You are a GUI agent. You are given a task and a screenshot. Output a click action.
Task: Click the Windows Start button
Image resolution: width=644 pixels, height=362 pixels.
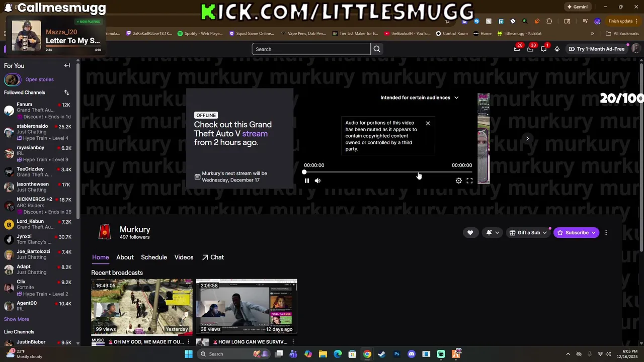tap(189, 354)
